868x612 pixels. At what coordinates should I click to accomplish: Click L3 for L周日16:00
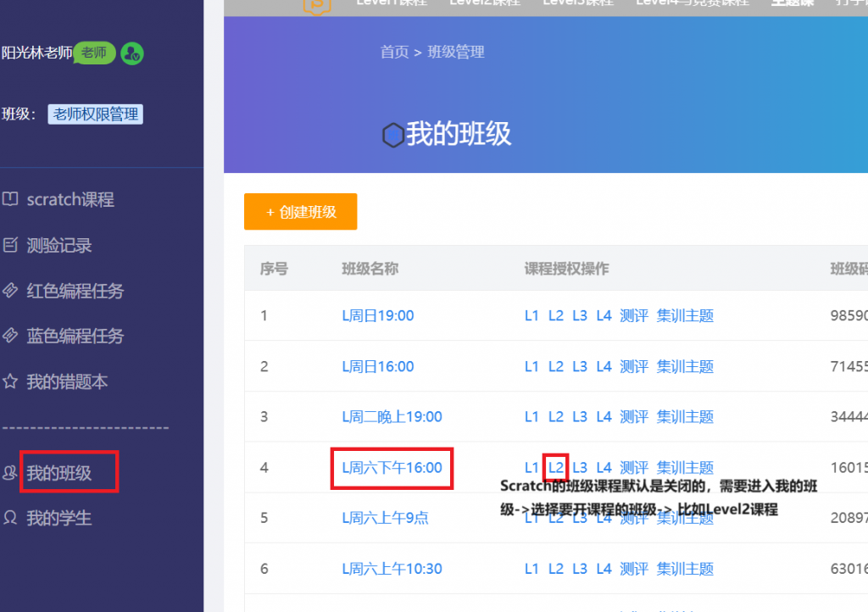pyautogui.click(x=580, y=366)
